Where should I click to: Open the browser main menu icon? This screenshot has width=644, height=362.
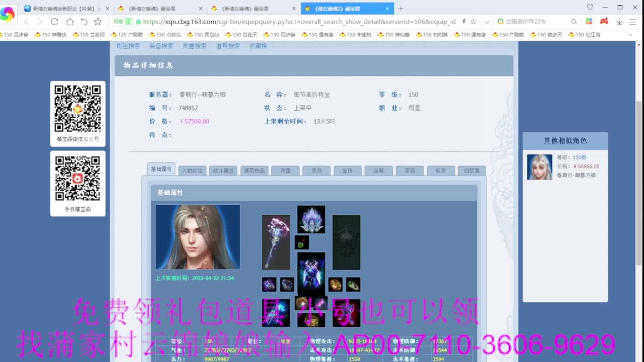pyautogui.click(x=632, y=22)
